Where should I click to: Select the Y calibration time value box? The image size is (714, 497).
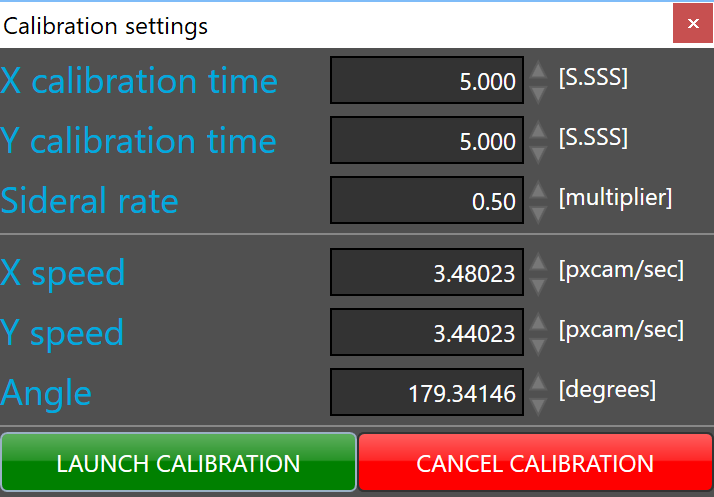[x=427, y=141]
